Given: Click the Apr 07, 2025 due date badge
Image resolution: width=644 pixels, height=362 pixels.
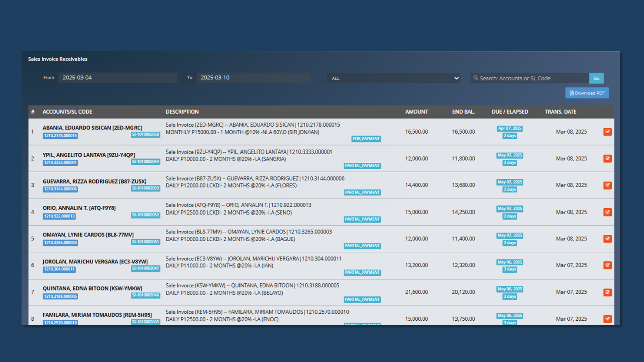Looking at the screenshot, I should pos(510,128).
